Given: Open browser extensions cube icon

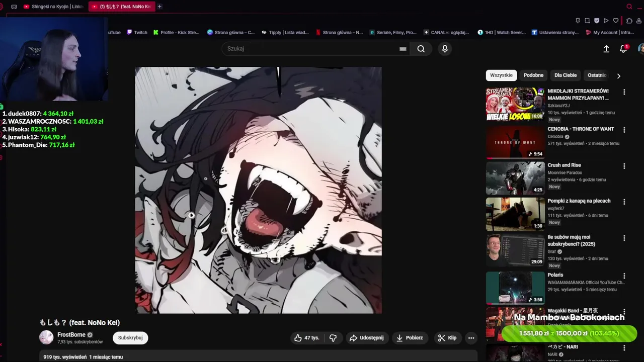Looking at the screenshot, I should (629, 21).
